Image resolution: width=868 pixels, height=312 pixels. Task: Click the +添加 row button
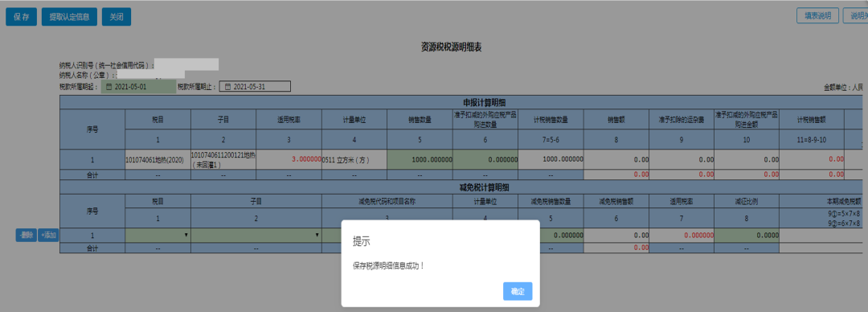48,235
